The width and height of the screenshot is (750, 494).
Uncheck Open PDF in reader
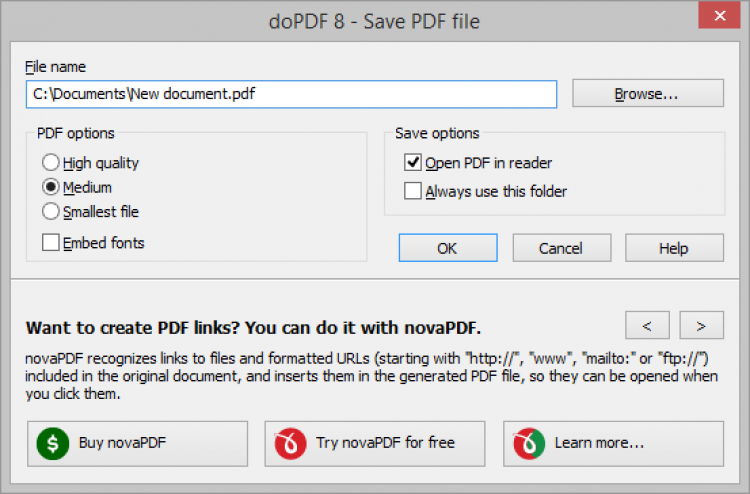(x=412, y=163)
